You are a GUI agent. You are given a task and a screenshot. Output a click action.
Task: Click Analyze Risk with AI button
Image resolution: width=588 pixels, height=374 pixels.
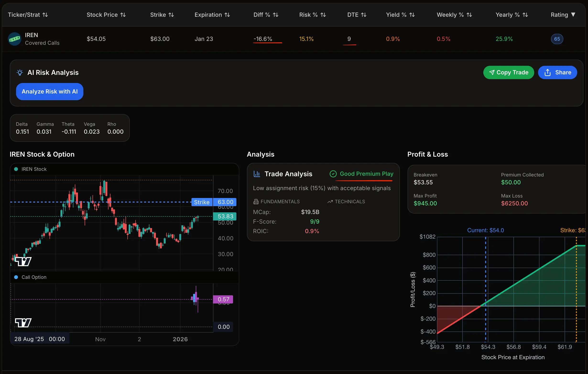49,92
